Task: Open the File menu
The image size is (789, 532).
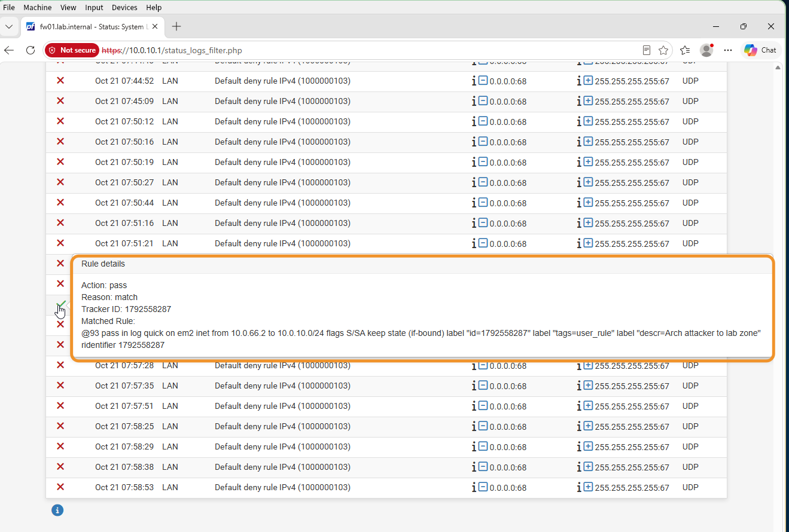Action: click(x=9, y=7)
